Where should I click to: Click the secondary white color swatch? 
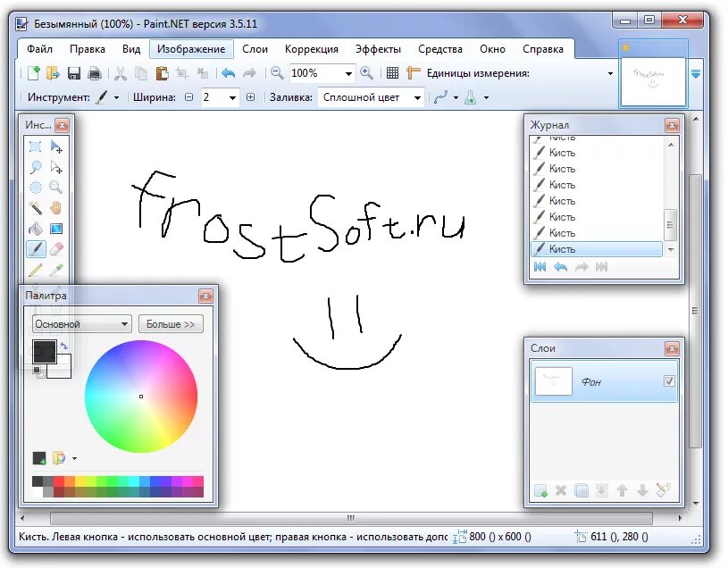coord(64,371)
